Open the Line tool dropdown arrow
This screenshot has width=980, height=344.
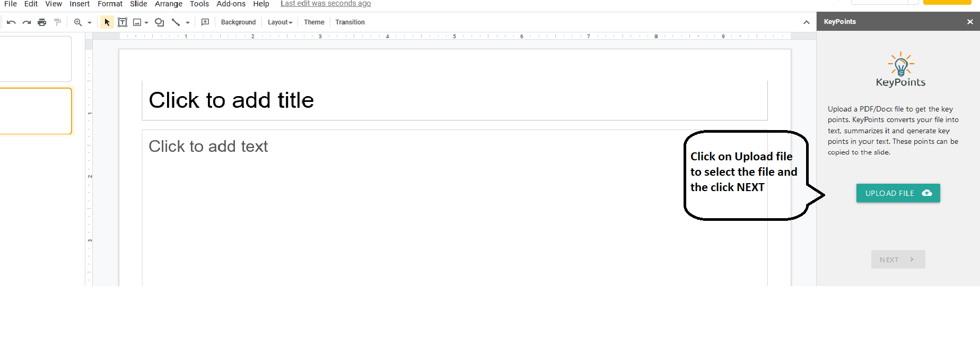click(188, 23)
